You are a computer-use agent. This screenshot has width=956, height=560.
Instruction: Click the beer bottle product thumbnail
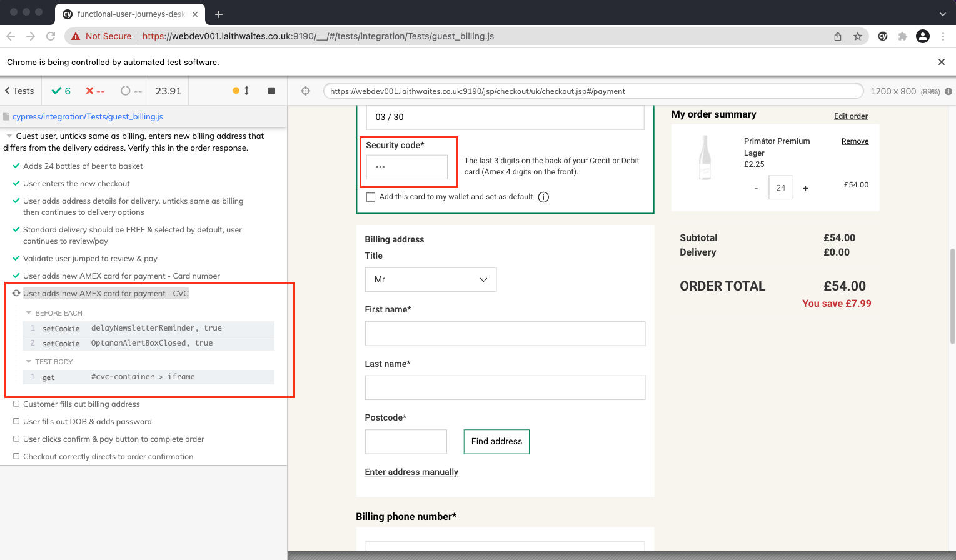coord(705,158)
